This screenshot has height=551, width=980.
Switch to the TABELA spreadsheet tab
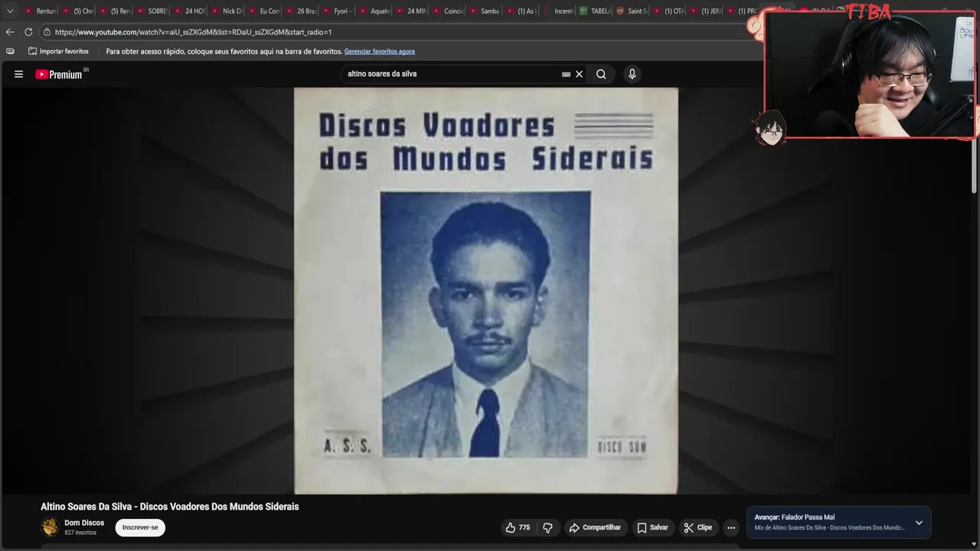(x=596, y=11)
